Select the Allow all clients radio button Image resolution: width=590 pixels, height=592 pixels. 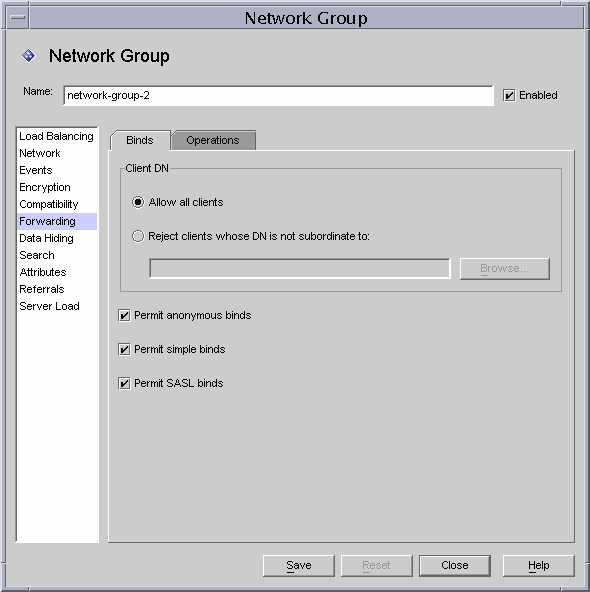(138, 202)
